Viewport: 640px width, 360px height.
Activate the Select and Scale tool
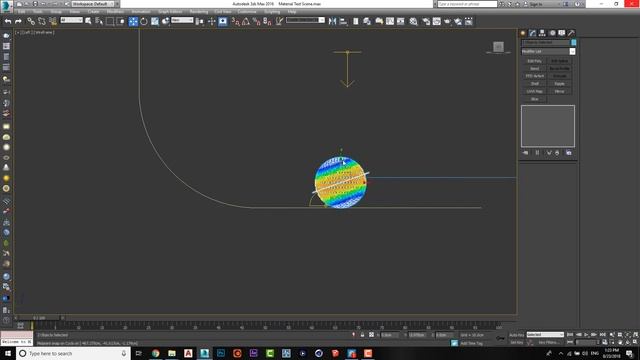pyautogui.click(x=155, y=21)
